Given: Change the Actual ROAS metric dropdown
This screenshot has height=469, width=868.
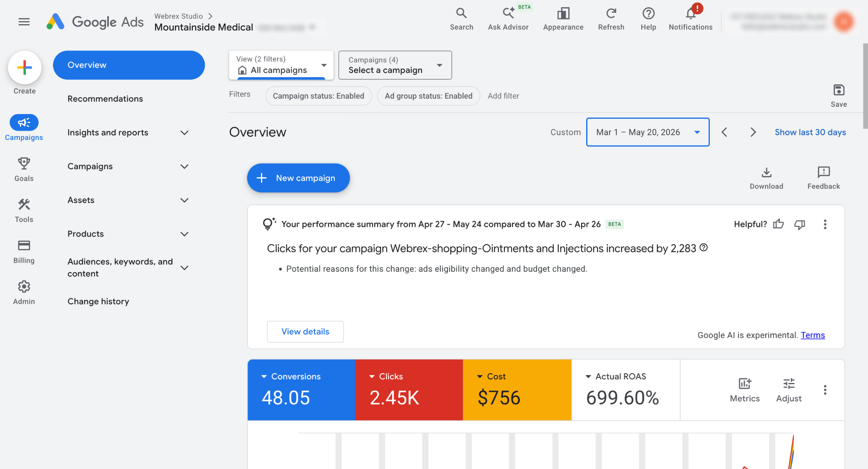Looking at the screenshot, I should (x=616, y=377).
